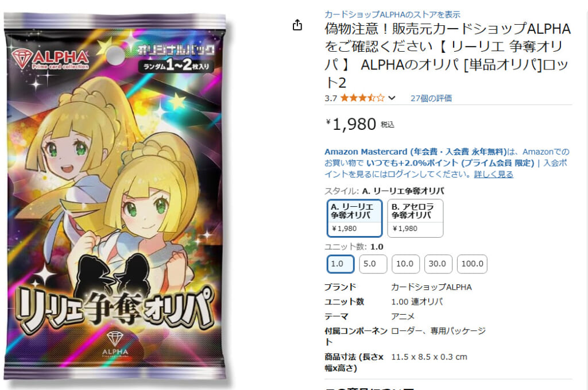Click the ¥1,980 price
The width and height of the screenshot is (588, 390).
[351, 124]
